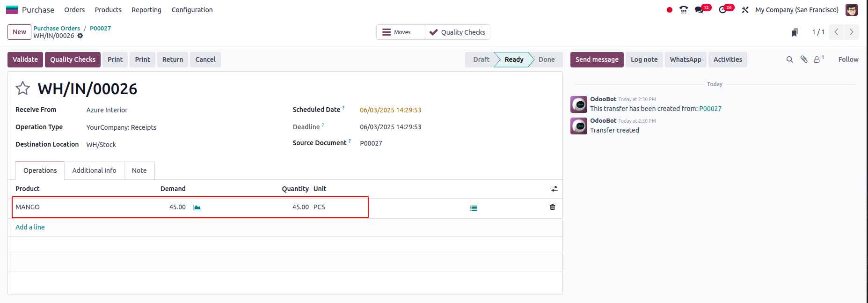Screen dimensions: 868x303
Task: Open P00027 breadcrumb link
Action: coord(100,28)
